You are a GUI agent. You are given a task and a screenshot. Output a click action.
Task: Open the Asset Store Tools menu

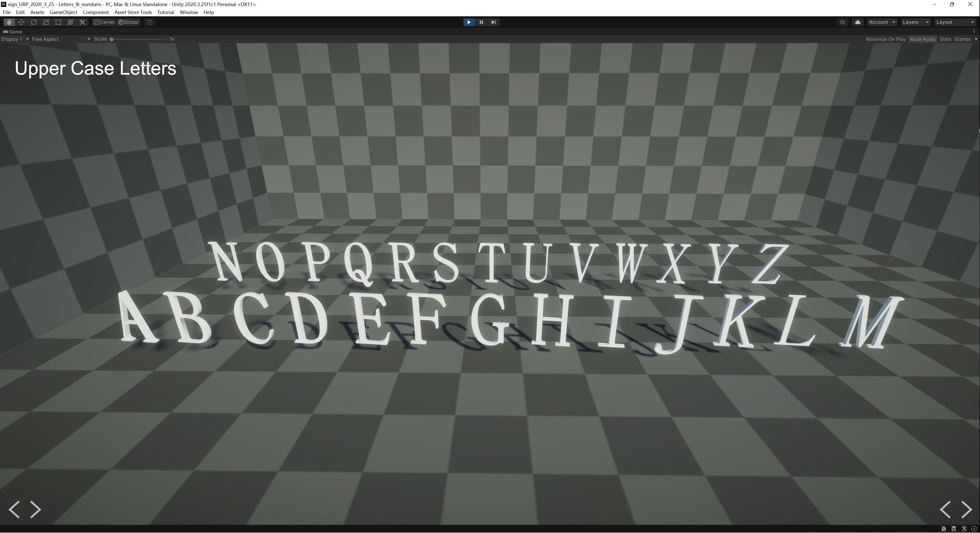pyautogui.click(x=133, y=12)
